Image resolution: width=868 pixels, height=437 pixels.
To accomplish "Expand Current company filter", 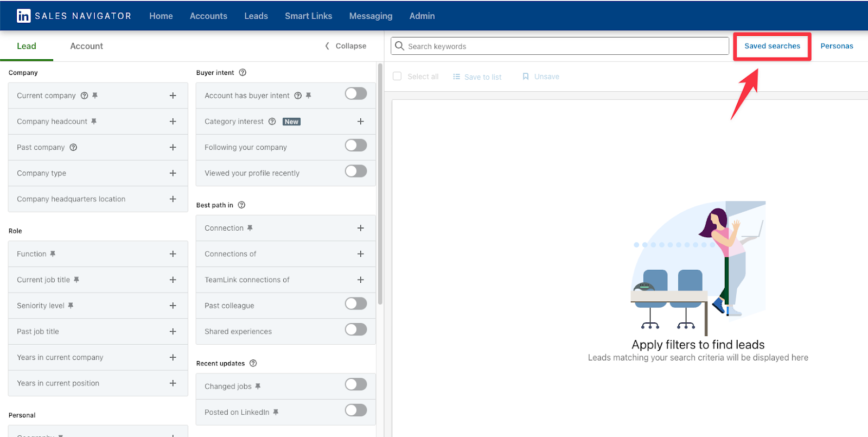I will tap(173, 96).
